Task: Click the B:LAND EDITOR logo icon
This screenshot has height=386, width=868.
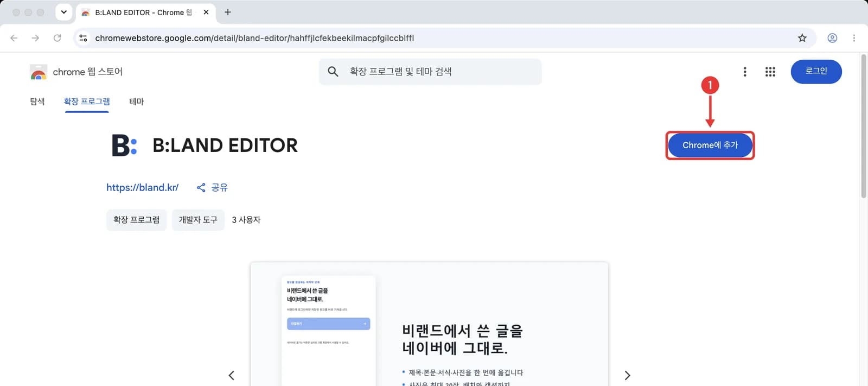Action: pyautogui.click(x=124, y=145)
